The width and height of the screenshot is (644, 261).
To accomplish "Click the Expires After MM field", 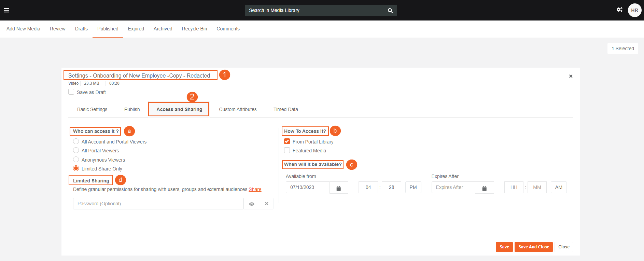I will [537, 187].
